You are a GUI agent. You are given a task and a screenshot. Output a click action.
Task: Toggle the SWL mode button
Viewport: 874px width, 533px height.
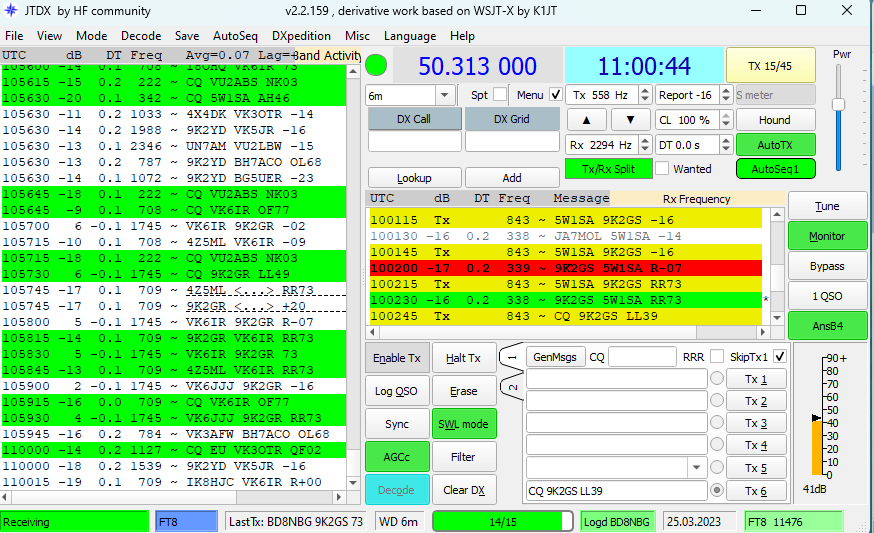coord(463,424)
